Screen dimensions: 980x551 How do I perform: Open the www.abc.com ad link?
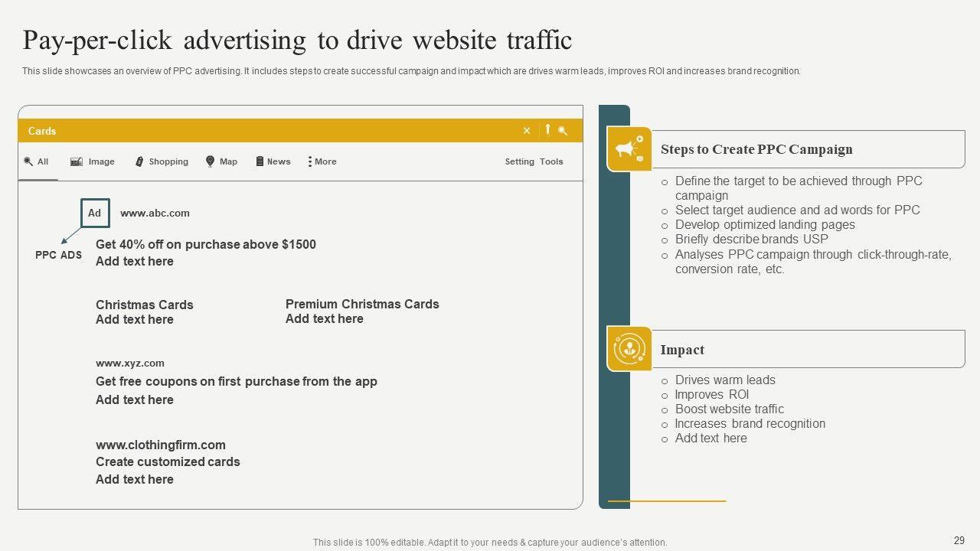coord(155,214)
